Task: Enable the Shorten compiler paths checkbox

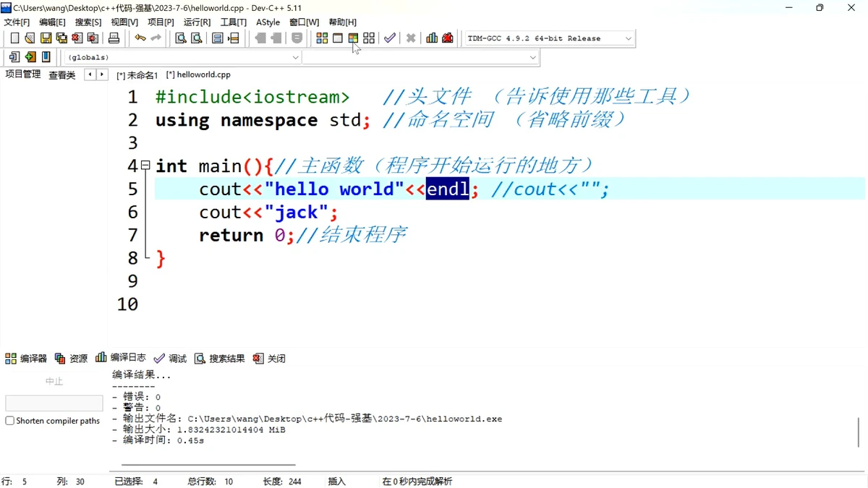Action: 10,421
